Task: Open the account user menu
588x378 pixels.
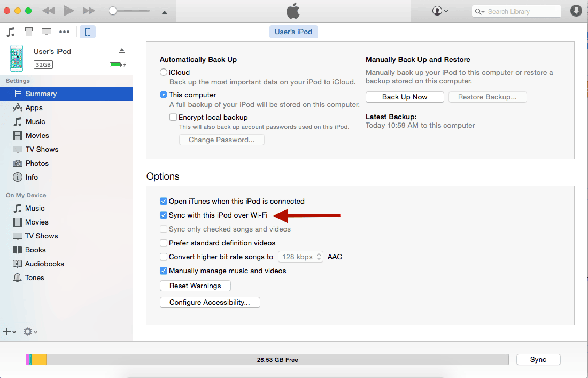Action: (x=440, y=11)
